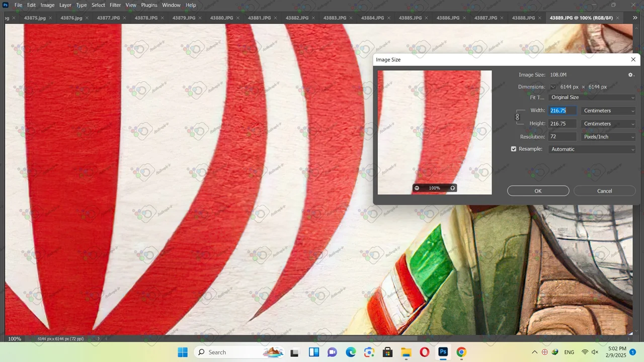Viewport: 644px width, 362px height.
Task: Open File Explorer from the taskbar
Action: (406, 352)
